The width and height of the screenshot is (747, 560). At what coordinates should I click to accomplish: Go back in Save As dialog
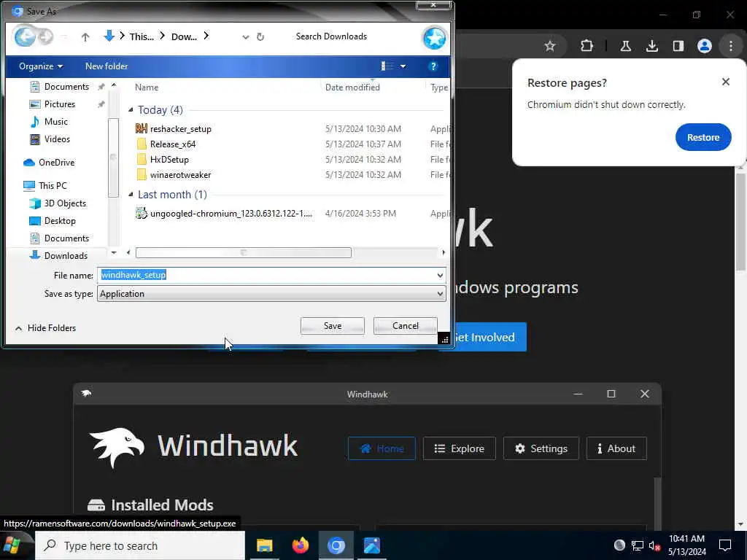25,36
